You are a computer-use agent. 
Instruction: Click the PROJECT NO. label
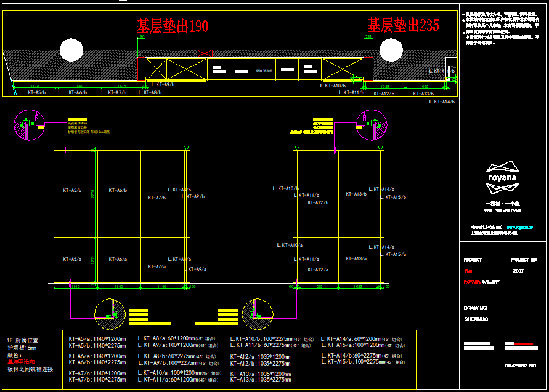(x=524, y=260)
